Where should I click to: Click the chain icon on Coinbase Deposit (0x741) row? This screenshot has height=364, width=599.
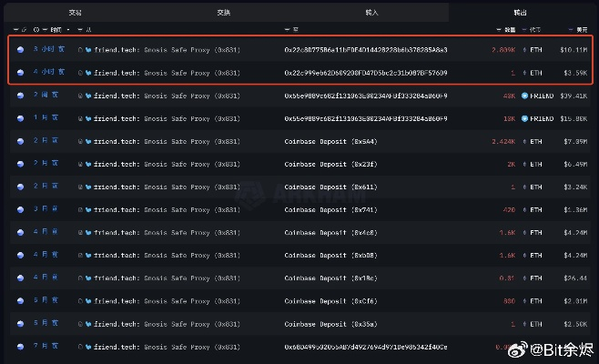[x=20, y=209]
